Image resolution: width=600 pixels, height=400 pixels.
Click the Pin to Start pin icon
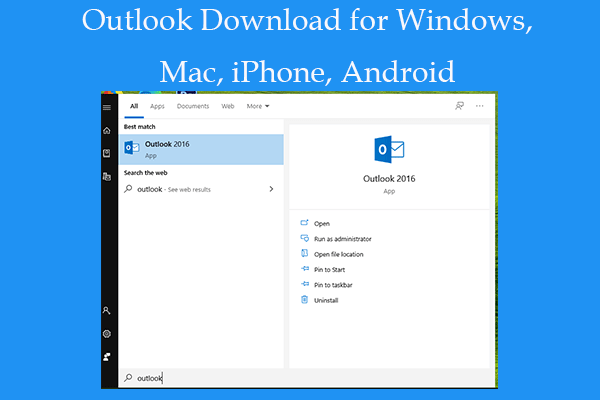point(305,269)
